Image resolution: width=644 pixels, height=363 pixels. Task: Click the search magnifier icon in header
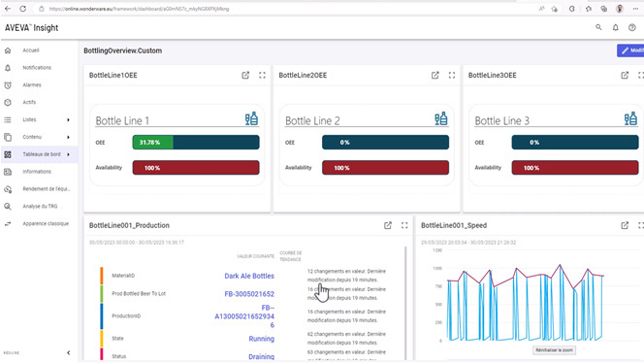pos(598,27)
